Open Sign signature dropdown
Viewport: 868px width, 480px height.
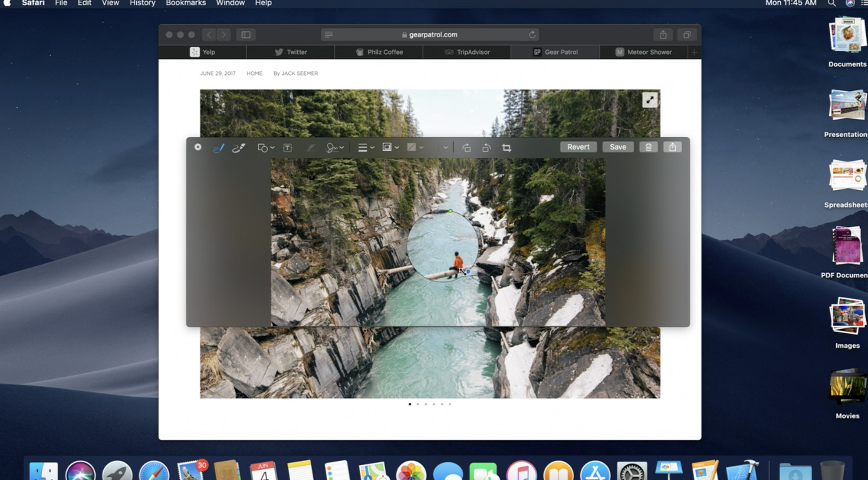pyautogui.click(x=335, y=148)
